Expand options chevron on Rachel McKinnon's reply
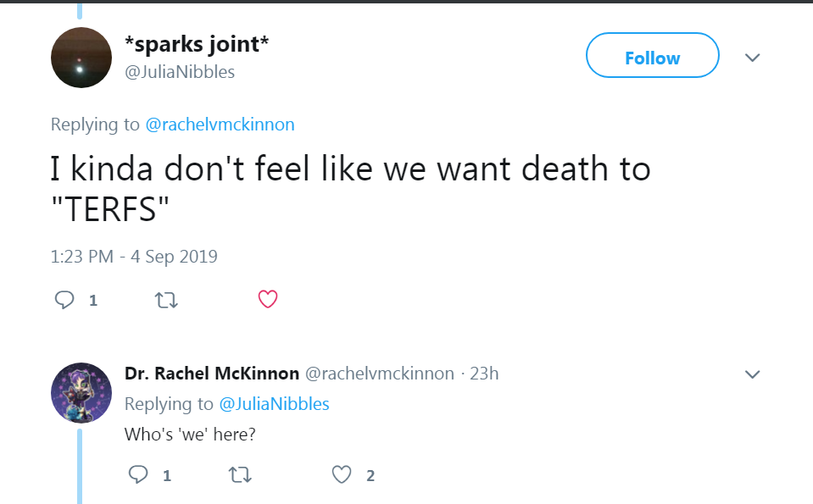 pos(752,374)
